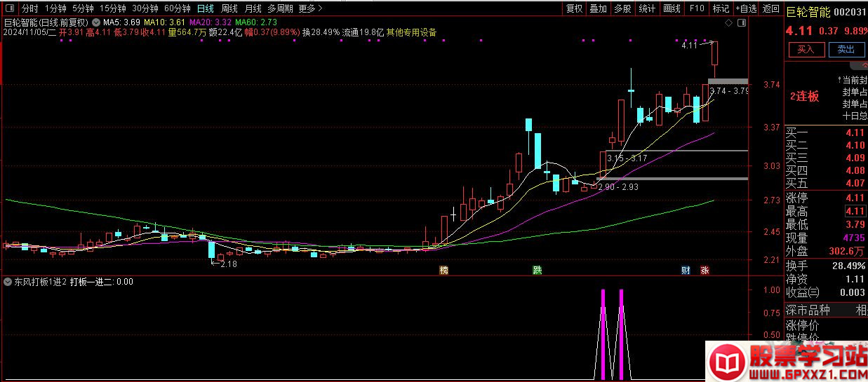Click the 复权 toolbar button

(x=574, y=9)
